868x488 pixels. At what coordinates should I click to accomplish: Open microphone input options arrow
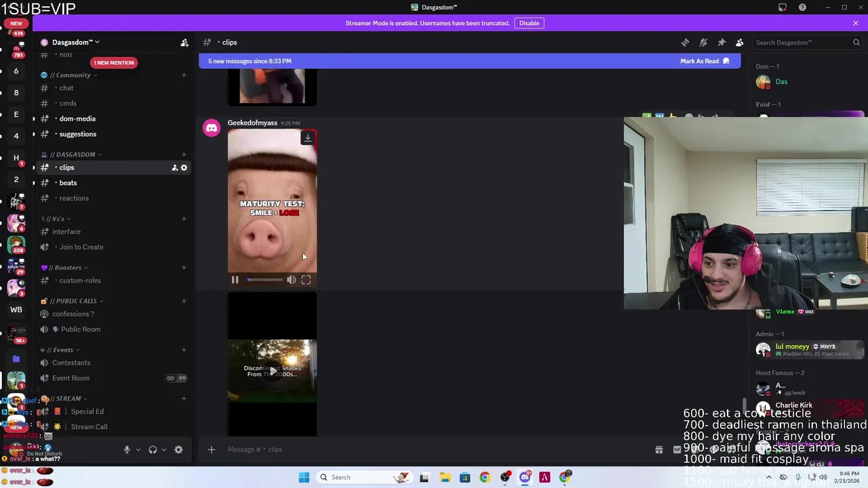[x=138, y=449]
